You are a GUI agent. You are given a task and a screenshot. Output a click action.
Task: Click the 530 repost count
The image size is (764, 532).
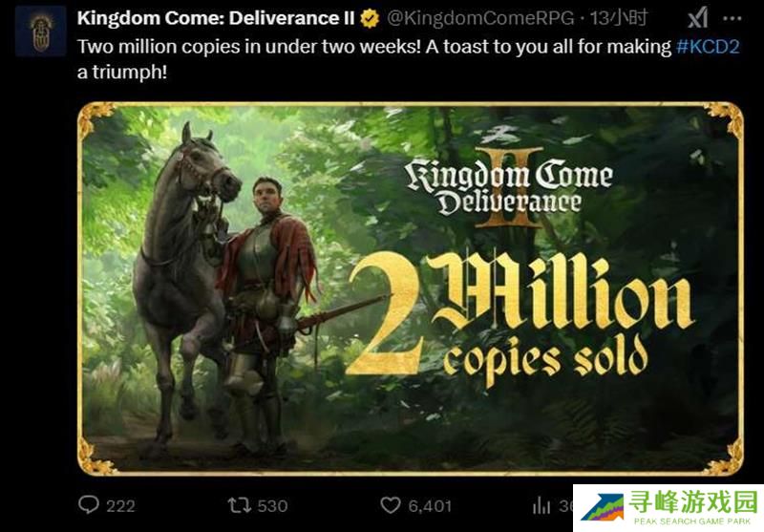272,505
